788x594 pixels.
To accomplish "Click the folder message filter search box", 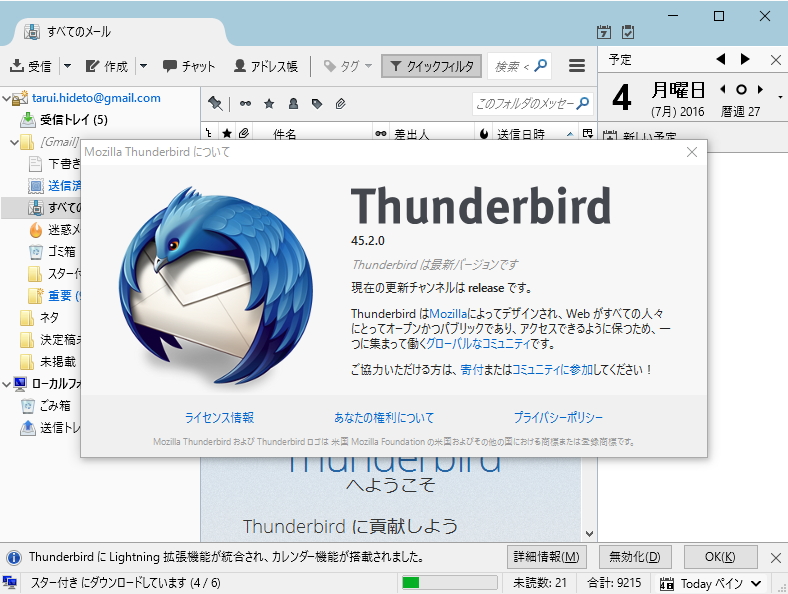I will [532, 104].
